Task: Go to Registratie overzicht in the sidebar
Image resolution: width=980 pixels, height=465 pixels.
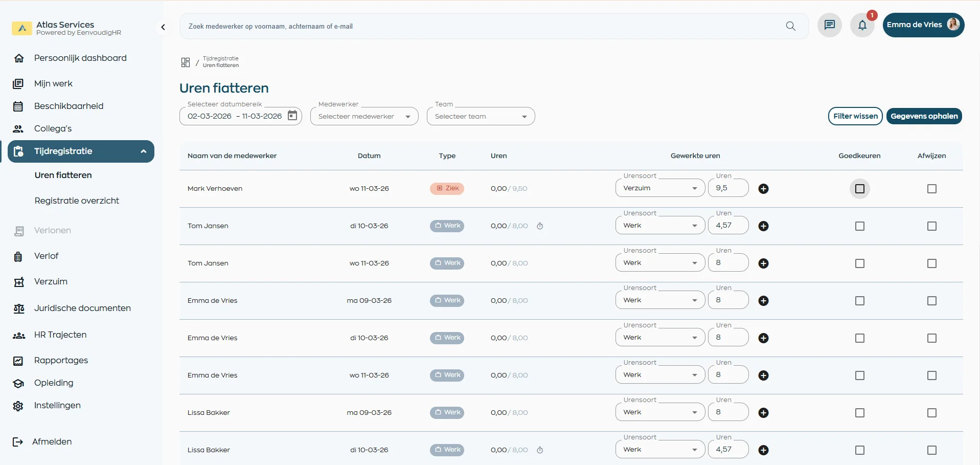Action: tap(77, 201)
